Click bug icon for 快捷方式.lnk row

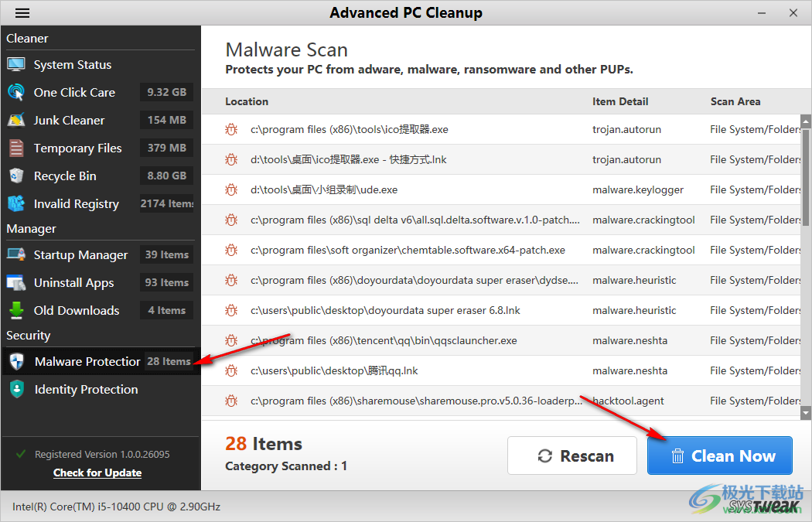point(231,159)
